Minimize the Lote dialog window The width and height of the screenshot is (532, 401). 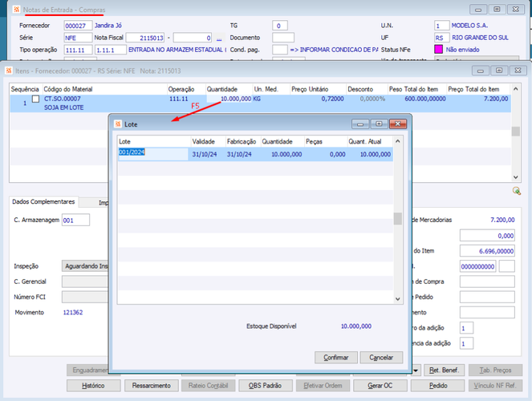point(360,124)
